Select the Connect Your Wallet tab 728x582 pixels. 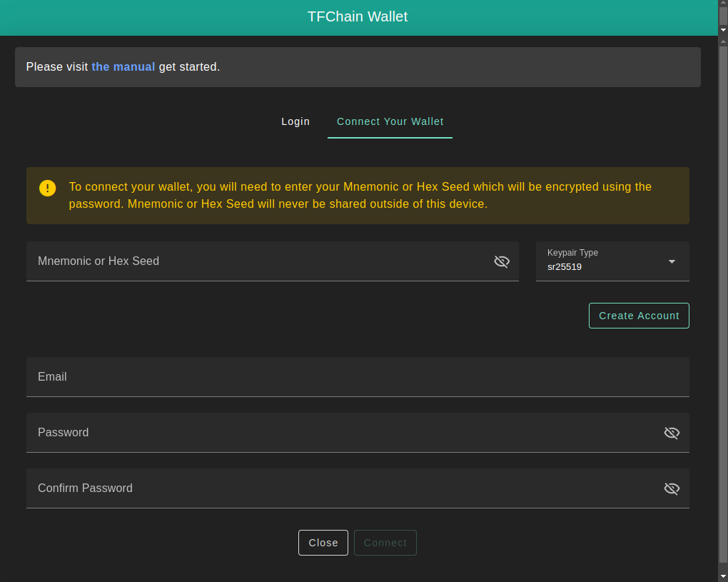coord(390,121)
